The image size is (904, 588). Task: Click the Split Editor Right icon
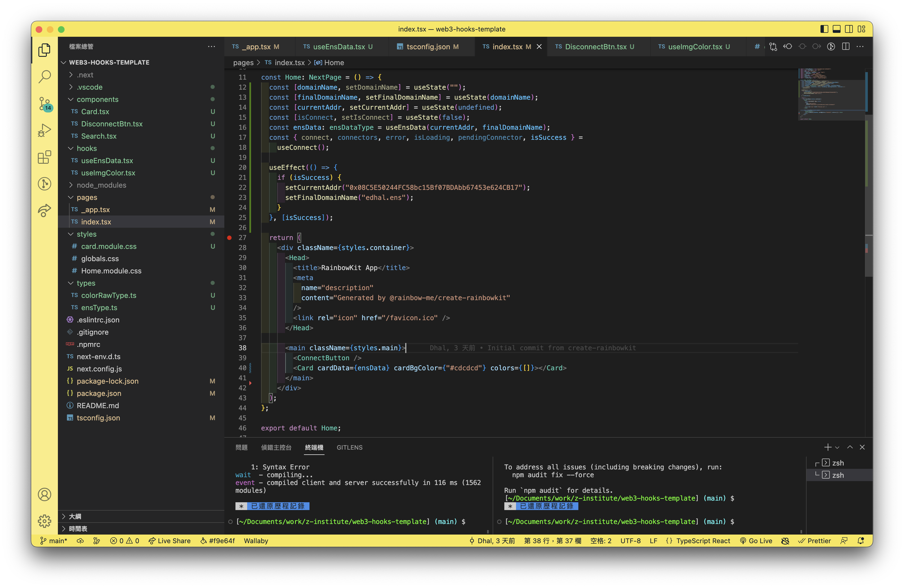(846, 47)
